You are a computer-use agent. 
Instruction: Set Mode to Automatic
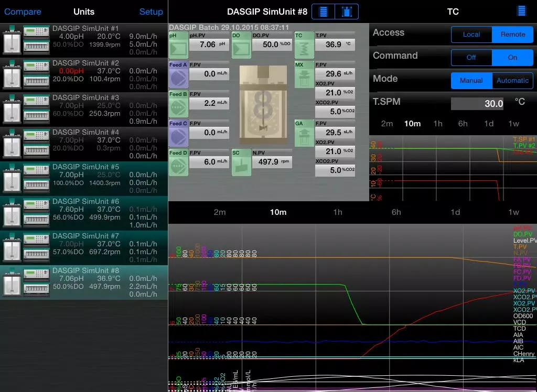[513, 81]
